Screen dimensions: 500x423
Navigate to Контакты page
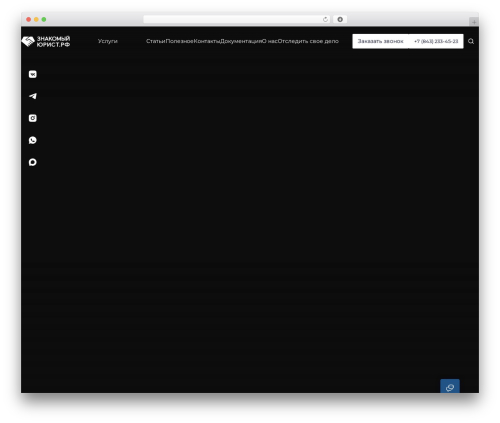(x=207, y=41)
